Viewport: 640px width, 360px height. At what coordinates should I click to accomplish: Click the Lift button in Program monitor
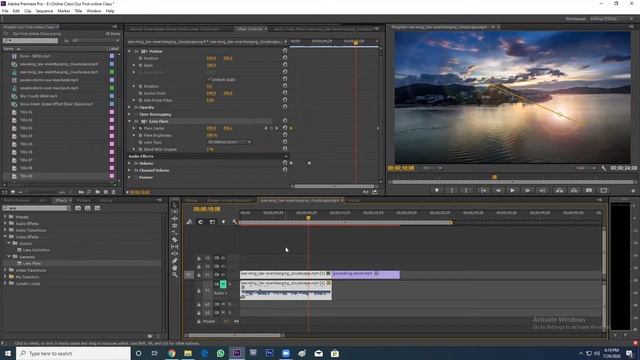[x=559, y=190]
